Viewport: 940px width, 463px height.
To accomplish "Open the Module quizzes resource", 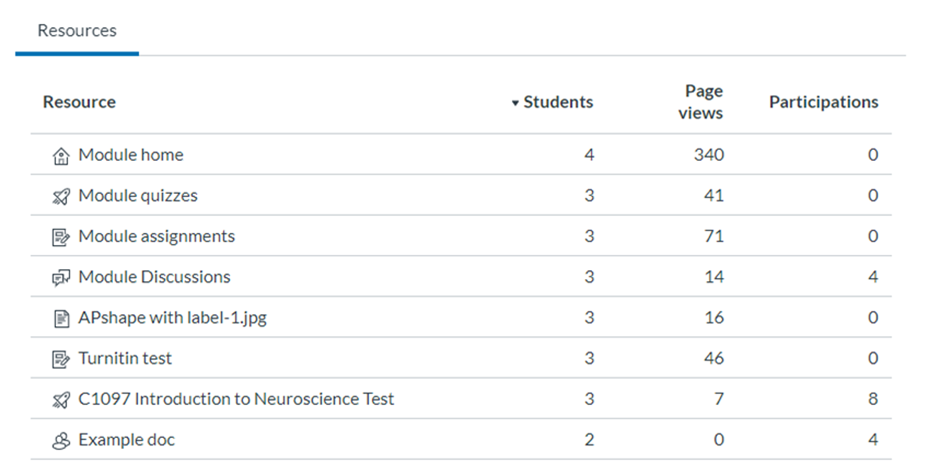I will tap(138, 196).
